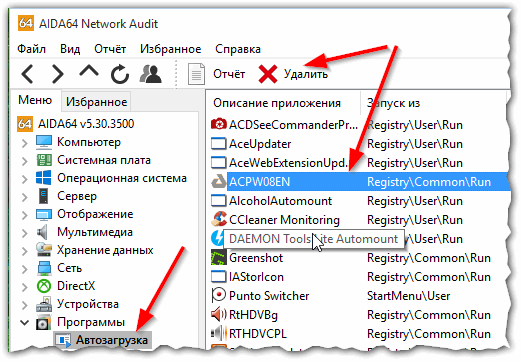Viewport: 522px width, 362px height.
Task: Select the Автозагрузка tree item
Action: (112, 340)
